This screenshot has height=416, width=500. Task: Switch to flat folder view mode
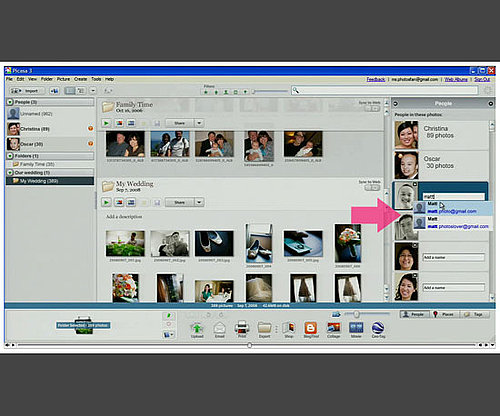click(x=70, y=91)
